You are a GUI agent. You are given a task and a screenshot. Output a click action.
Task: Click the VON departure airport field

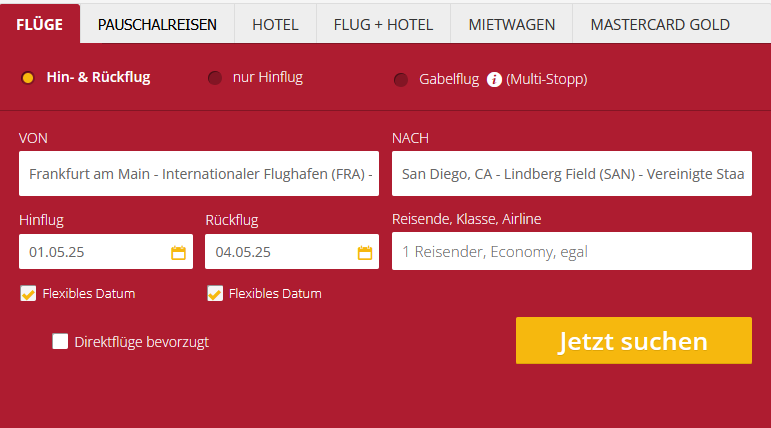coord(199,173)
